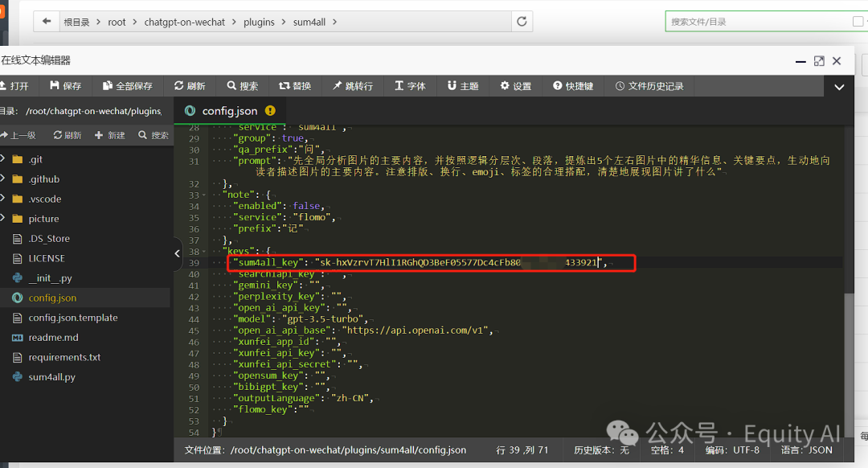
Task: Toggle the checkbox inside the file search box
Action: tap(858, 22)
